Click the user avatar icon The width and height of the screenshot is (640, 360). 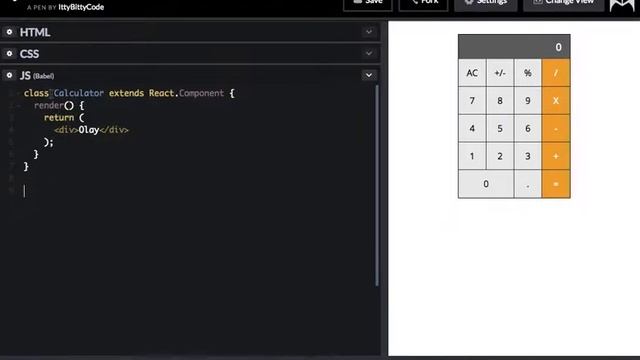[622, 4]
